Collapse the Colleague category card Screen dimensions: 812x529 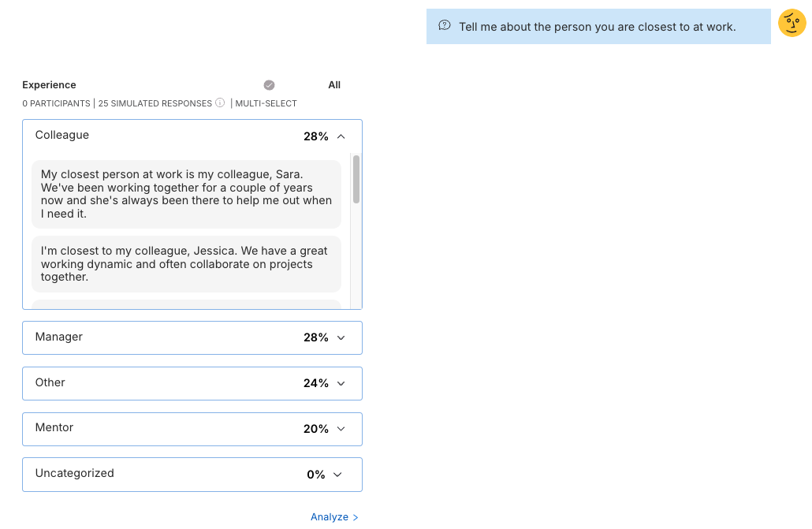[x=341, y=136]
